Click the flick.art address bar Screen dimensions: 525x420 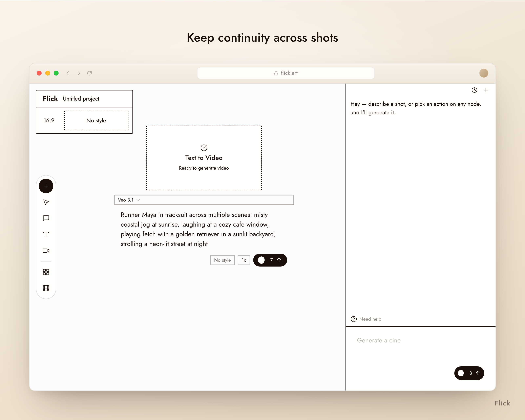[x=286, y=73]
